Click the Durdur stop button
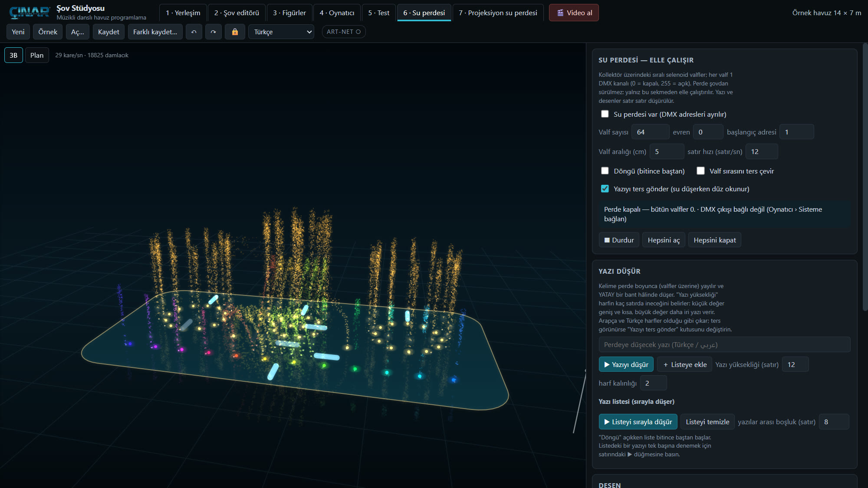Viewport: 868px width, 488px height. click(x=619, y=240)
